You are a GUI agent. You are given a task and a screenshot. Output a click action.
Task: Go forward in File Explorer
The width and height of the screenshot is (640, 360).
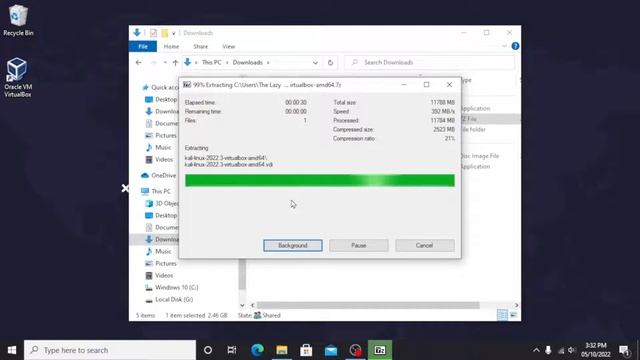point(153,62)
